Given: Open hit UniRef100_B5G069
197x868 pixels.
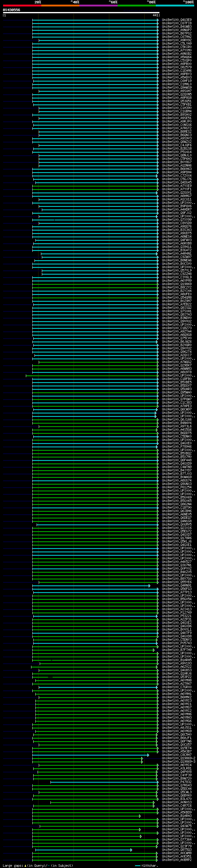Looking at the screenshot, I should (177, 497).
